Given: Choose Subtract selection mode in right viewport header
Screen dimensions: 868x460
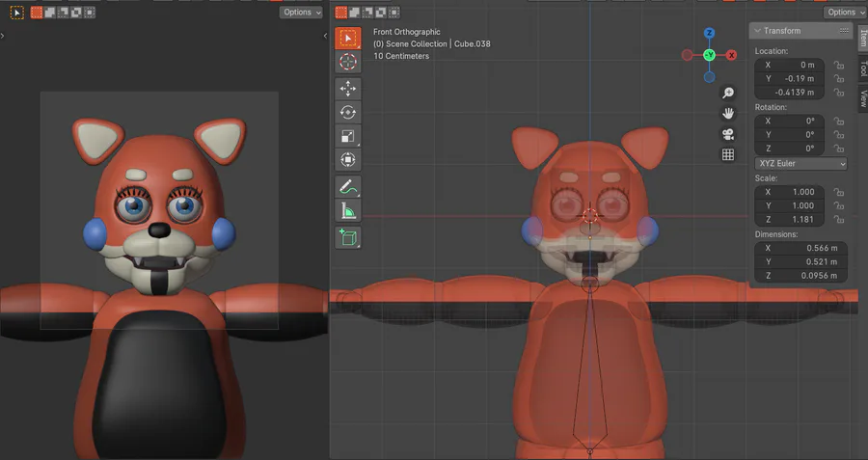Looking at the screenshot, I should [x=367, y=13].
